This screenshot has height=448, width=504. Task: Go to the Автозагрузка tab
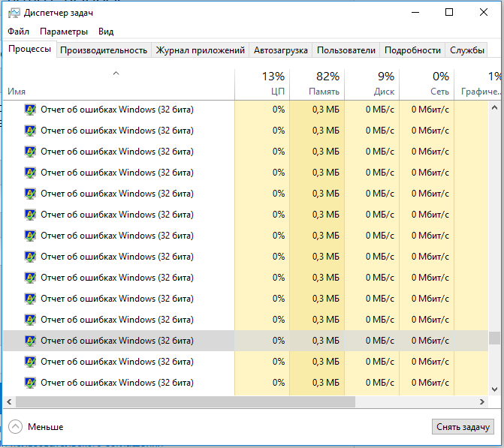tap(281, 50)
